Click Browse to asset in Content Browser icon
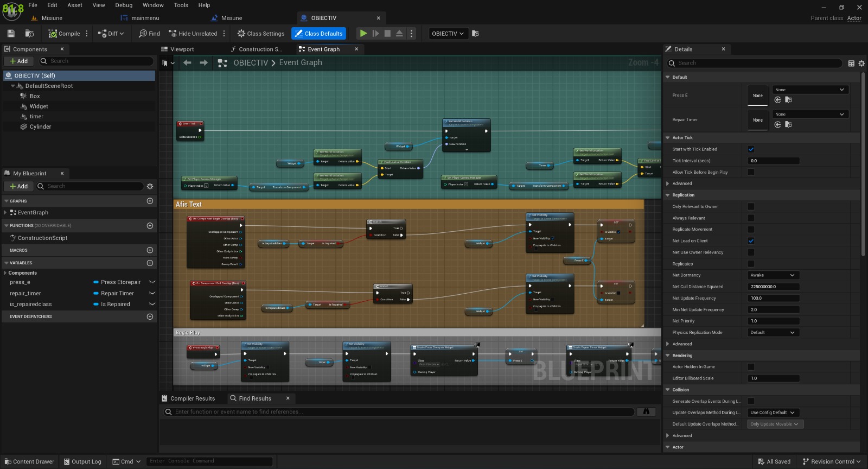868x469 pixels. click(30, 34)
